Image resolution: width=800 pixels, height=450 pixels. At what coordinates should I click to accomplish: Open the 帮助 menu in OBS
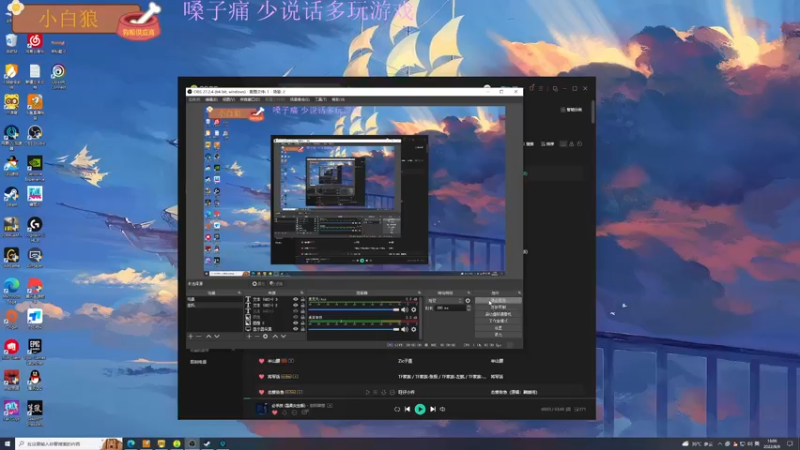[338, 99]
